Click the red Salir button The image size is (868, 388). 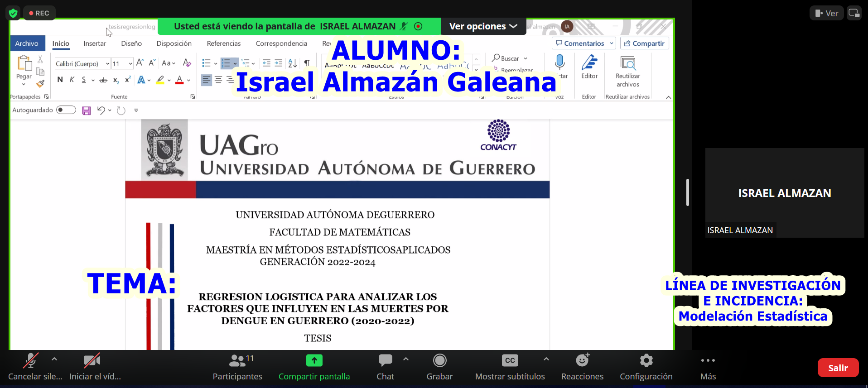838,368
